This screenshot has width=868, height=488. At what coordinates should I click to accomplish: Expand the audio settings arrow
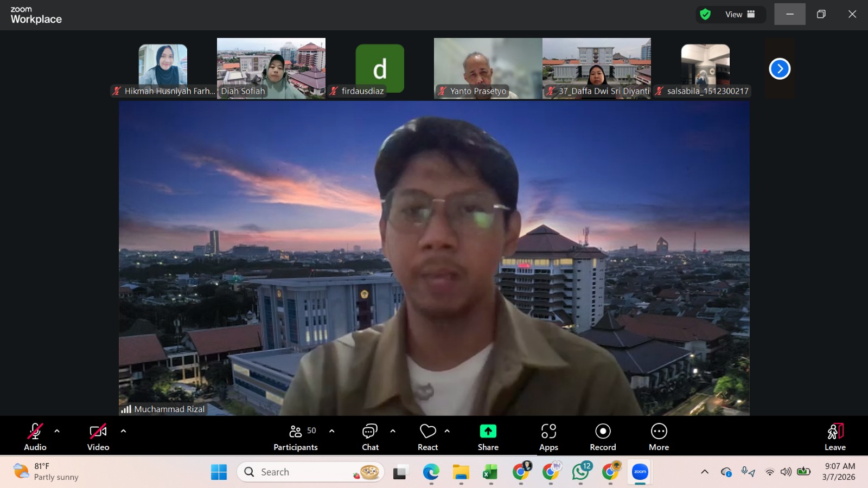pyautogui.click(x=57, y=431)
